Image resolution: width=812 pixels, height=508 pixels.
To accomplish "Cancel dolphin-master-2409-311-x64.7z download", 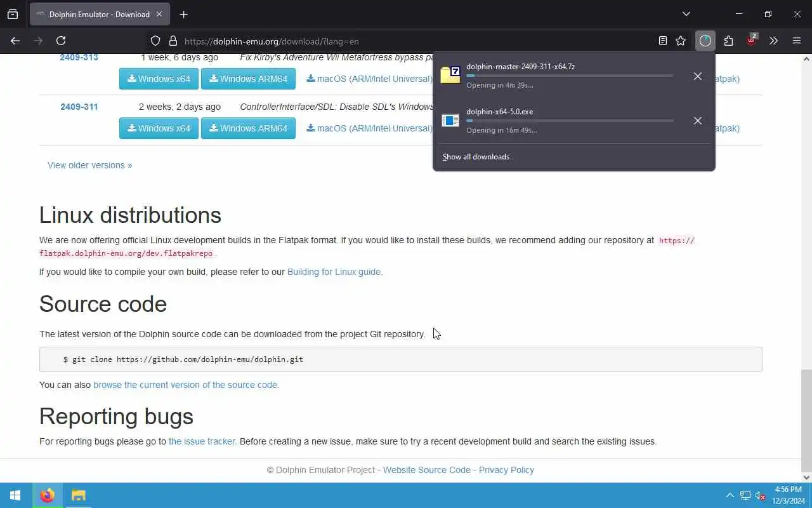I will (698, 76).
